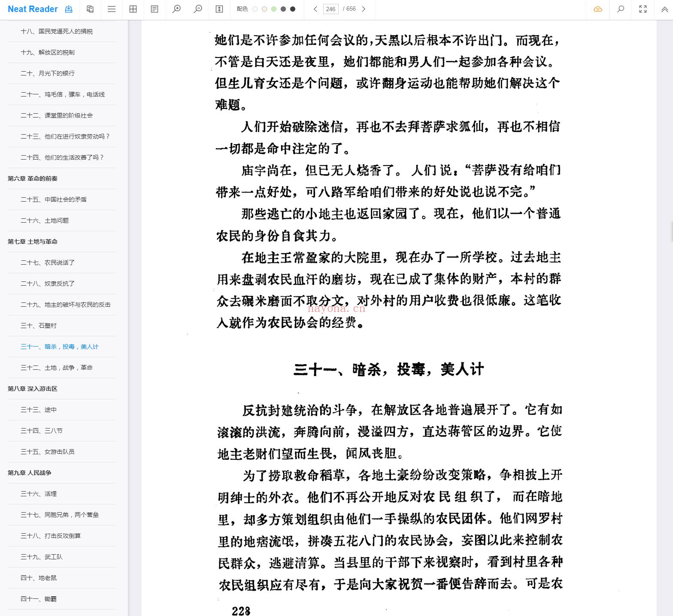Enter fullscreen mode with arrows icon

(643, 9)
